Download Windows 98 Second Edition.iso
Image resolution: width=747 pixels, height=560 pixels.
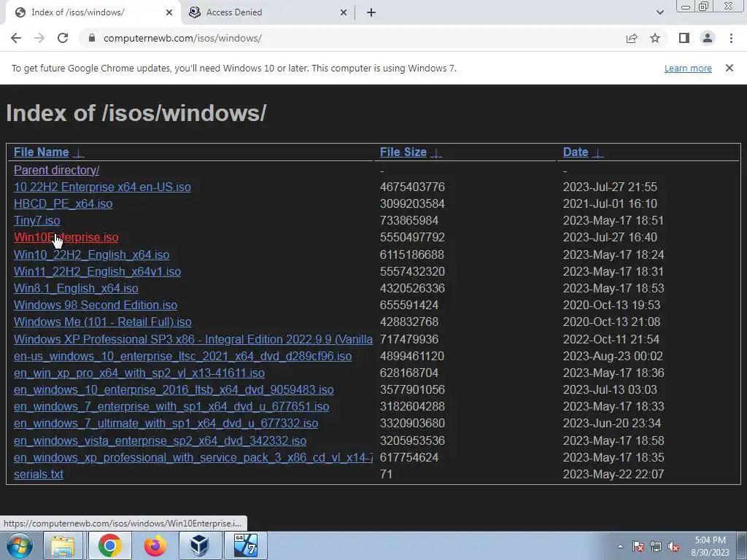96,305
